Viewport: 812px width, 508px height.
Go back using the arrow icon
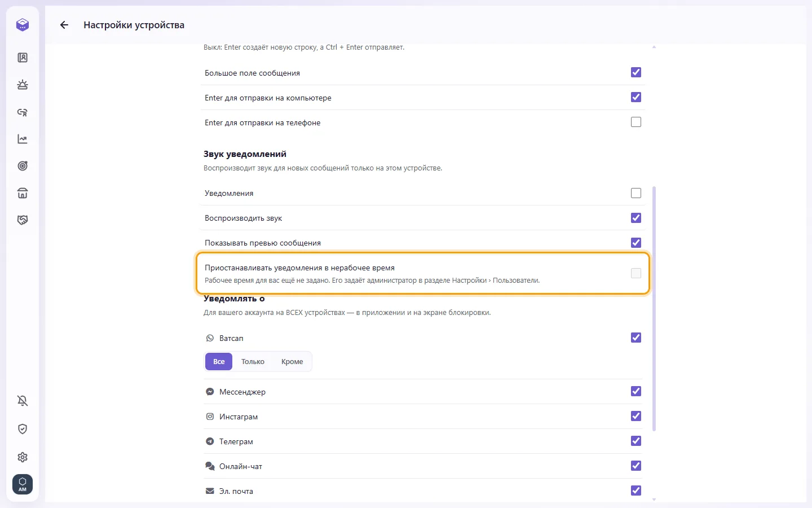pos(64,25)
